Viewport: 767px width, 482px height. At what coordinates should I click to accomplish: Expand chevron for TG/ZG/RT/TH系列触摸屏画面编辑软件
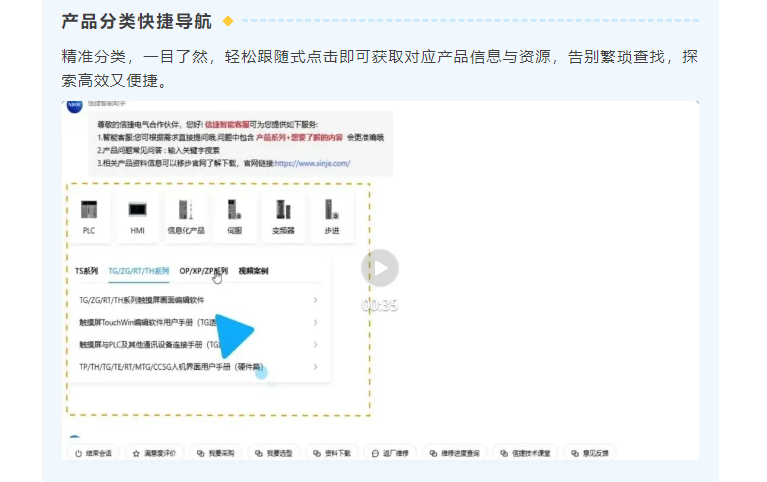tap(316, 300)
